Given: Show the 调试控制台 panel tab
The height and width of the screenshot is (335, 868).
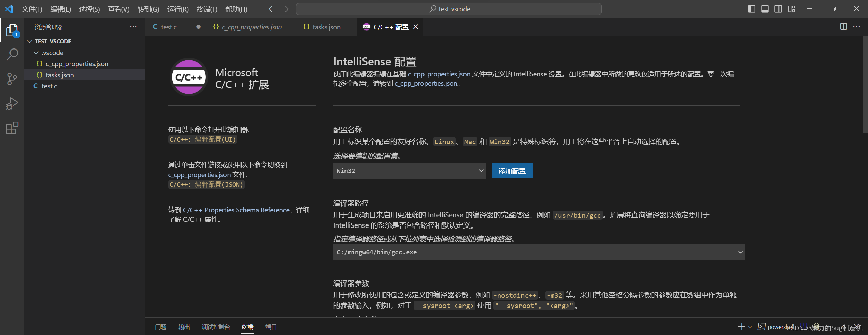Looking at the screenshot, I should point(216,327).
